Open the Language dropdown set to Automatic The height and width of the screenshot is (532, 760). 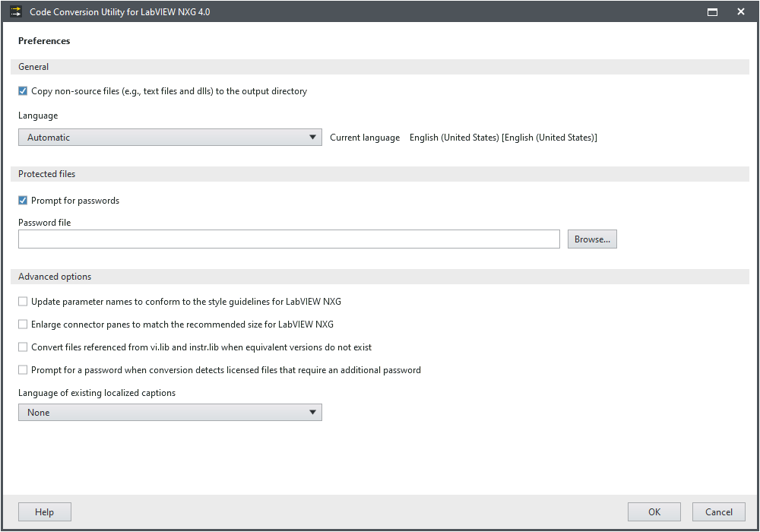pyautogui.click(x=170, y=137)
